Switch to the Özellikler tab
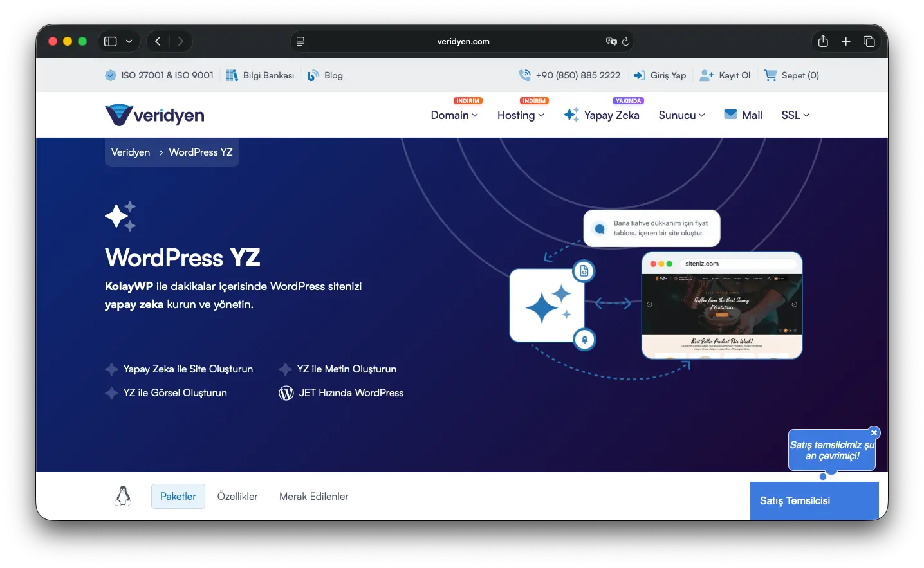 tap(237, 497)
